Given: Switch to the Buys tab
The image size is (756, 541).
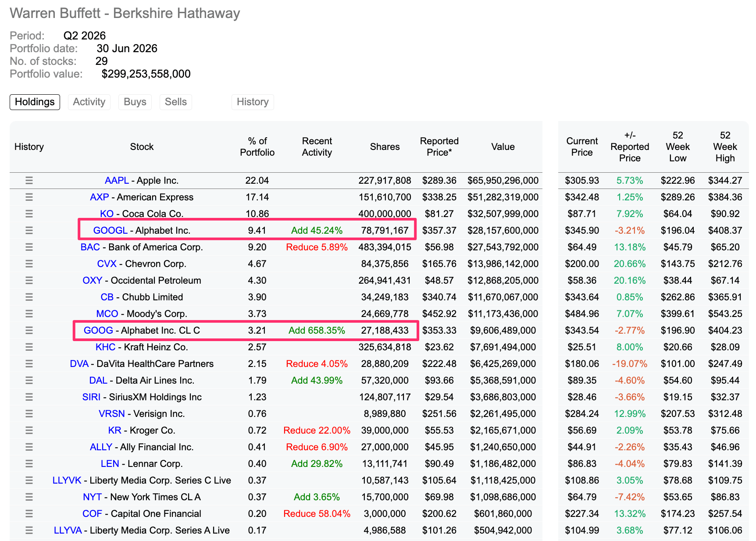Looking at the screenshot, I should pos(135,102).
